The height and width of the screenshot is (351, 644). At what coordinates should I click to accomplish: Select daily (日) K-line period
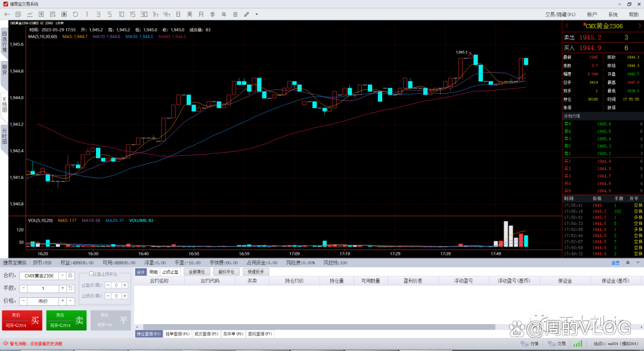pos(178,14)
